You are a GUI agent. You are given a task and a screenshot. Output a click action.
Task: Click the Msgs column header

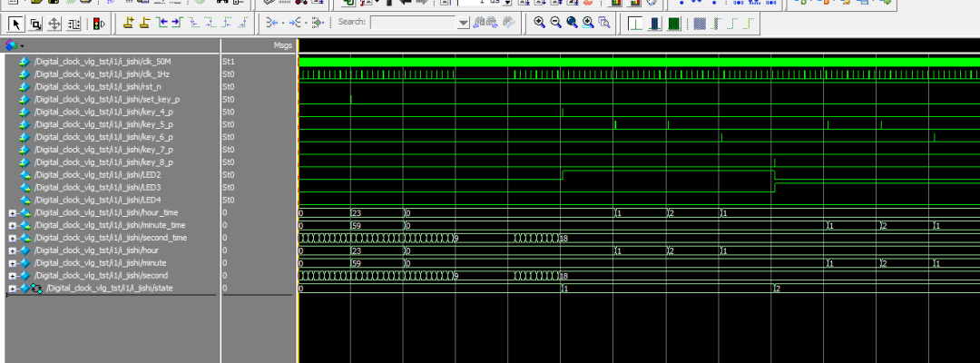[281, 44]
